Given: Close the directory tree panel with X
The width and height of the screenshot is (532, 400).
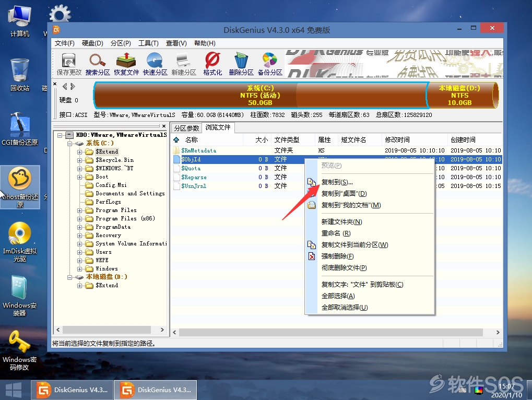Looking at the screenshot, I should [x=164, y=126].
